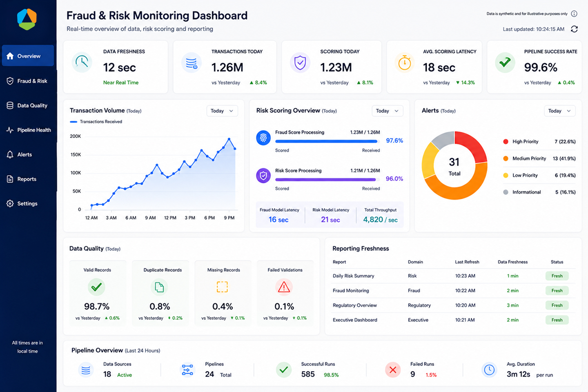The width and height of the screenshot is (588, 392).
Task: Select the Overview sidebar item label
Action: coord(29,56)
